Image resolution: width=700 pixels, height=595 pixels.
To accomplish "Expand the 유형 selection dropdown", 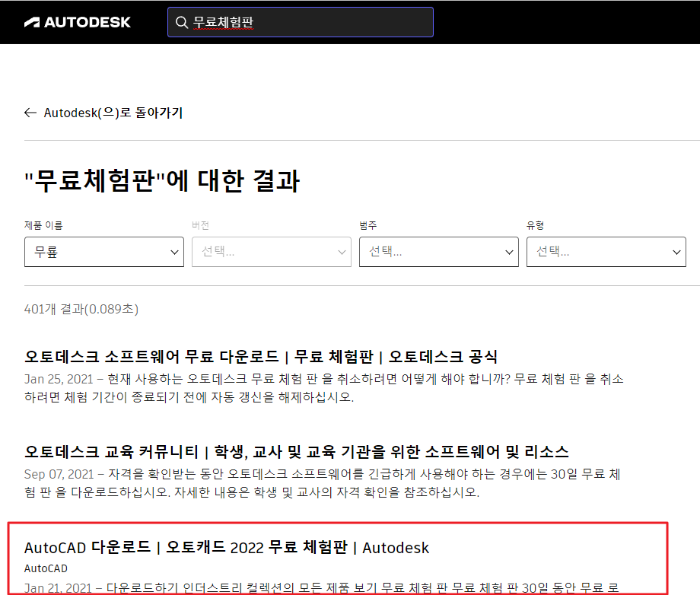I will 606,252.
